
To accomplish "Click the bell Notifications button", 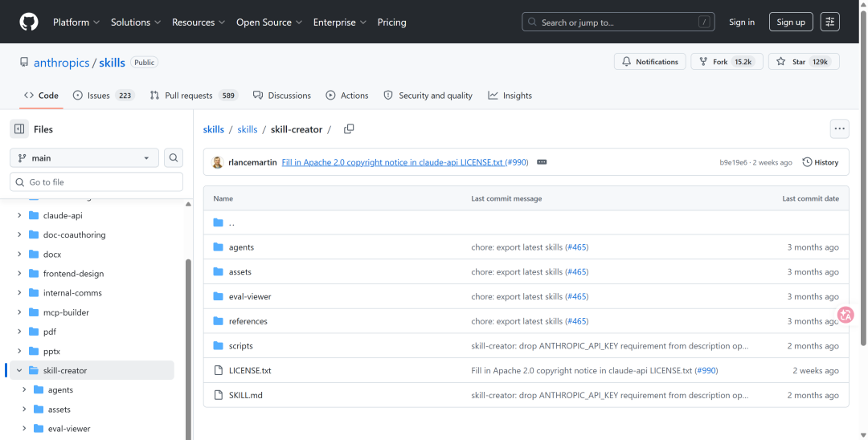I will click(650, 62).
